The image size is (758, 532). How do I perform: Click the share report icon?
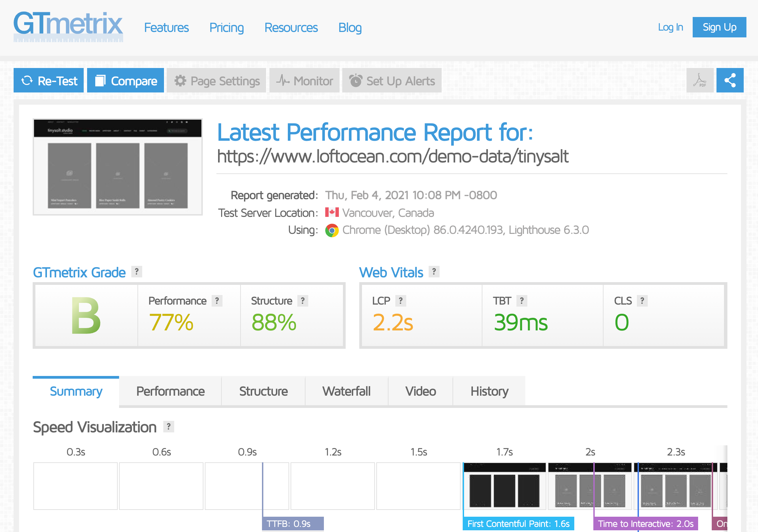click(x=730, y=81)
